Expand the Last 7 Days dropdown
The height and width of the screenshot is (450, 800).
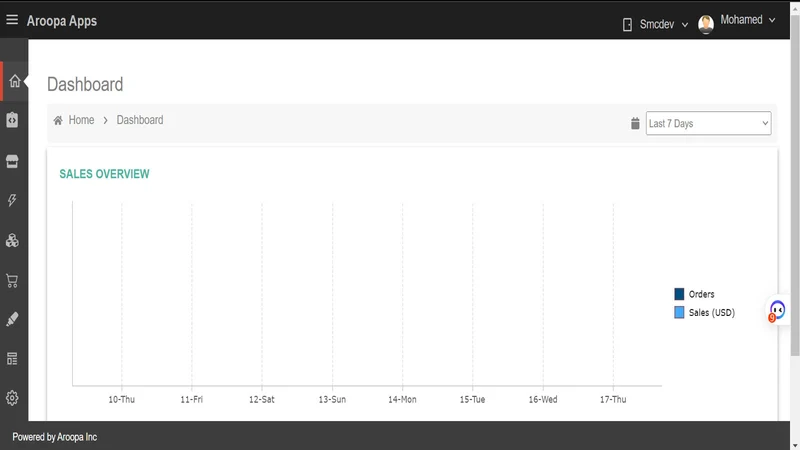[708, 123]
